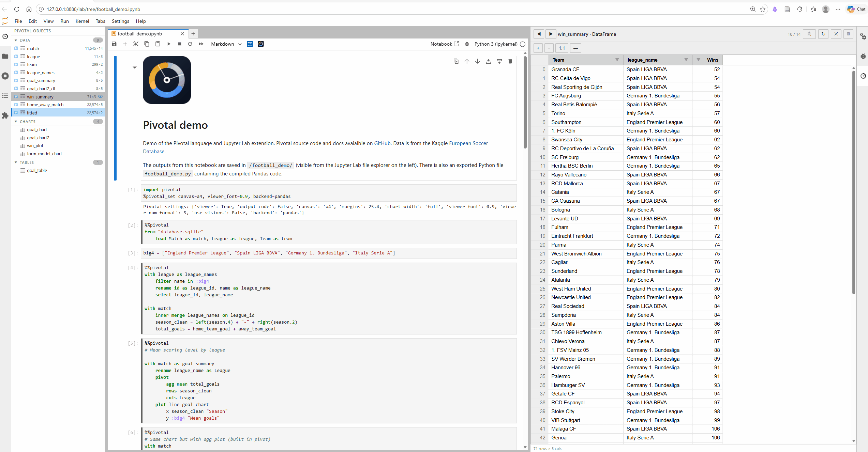The width and height of the screenshot is (868, 452).
Task: Run the selected cell
Action: coord(169,44)
